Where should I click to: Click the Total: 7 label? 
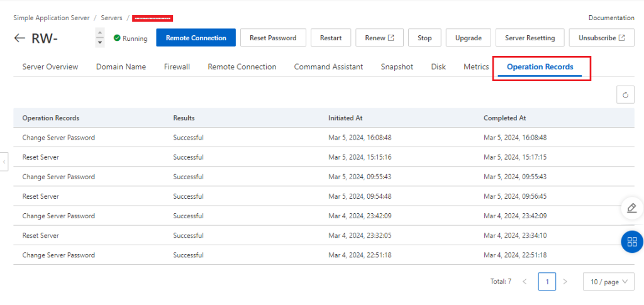(x=501, y=282)
